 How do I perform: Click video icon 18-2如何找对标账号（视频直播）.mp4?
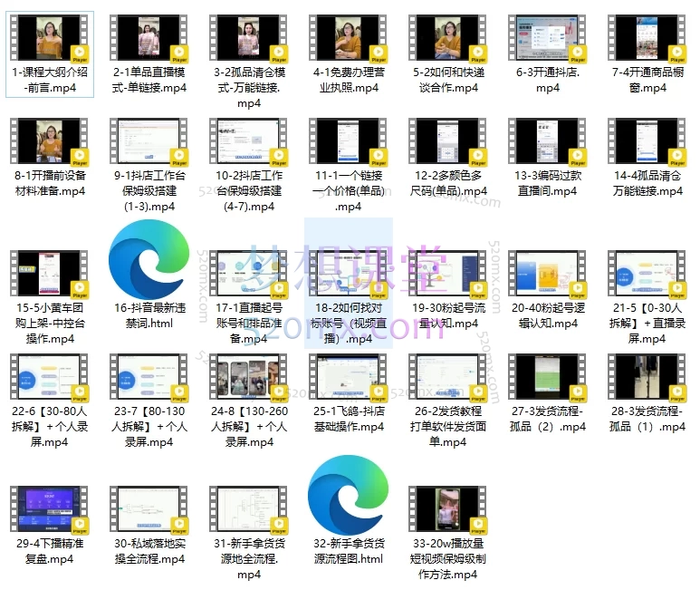348,274
